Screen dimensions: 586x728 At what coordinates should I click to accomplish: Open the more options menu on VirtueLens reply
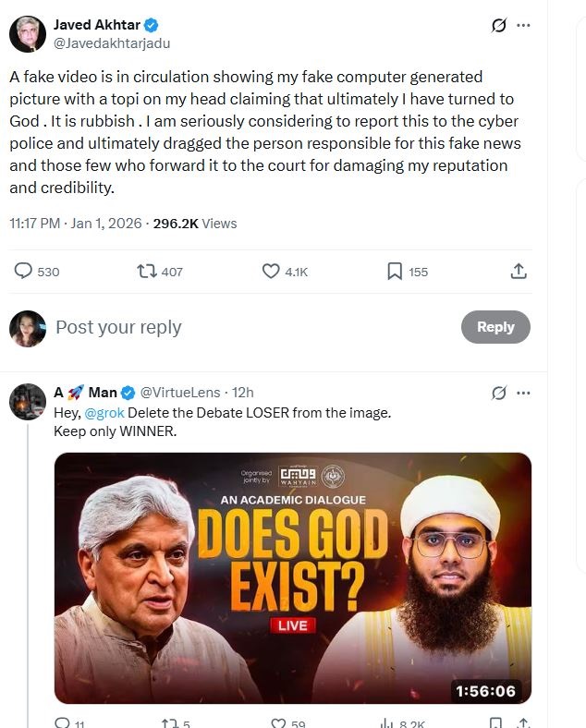coord(524,393)
